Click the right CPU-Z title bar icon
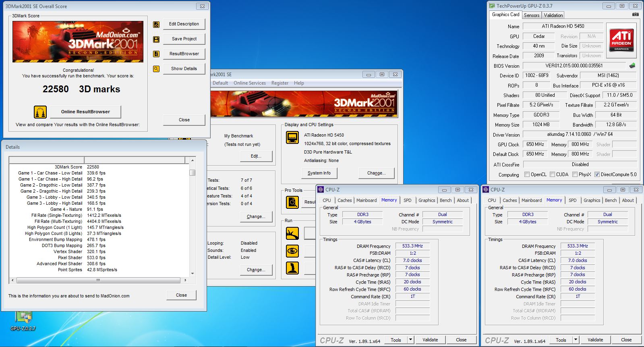Image resolution: width=644 pixels, height=347 pixels. [x=486, y=189]
